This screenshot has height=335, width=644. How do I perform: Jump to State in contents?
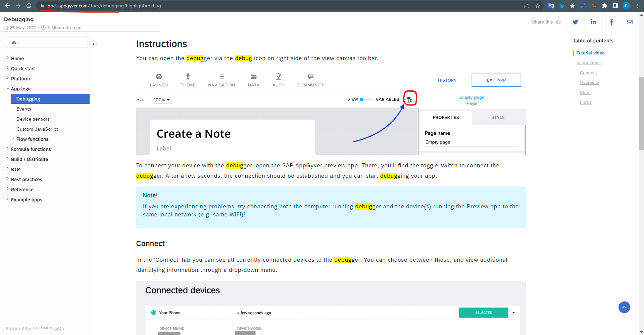(x=585, y=92)
